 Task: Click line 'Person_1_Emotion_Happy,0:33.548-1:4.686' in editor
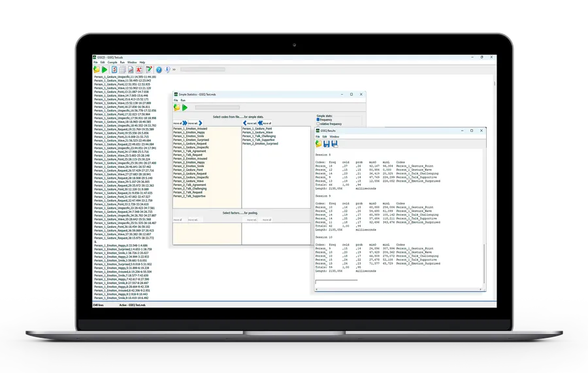tap(121, 246)
